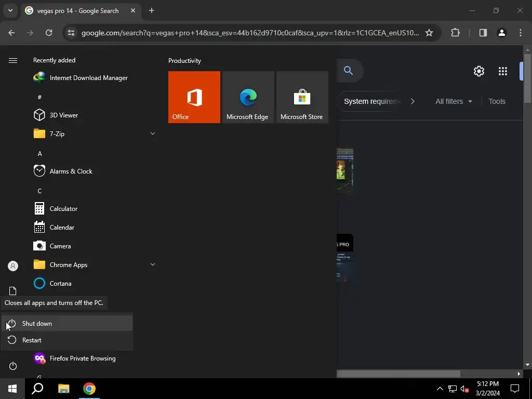Open File Explorer from taskbar

[63, 389]
